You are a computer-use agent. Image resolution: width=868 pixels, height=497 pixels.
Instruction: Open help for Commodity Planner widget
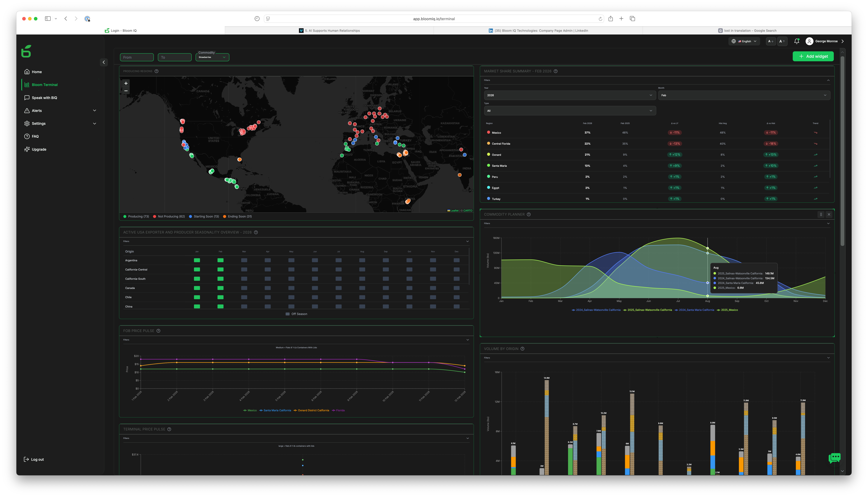point(529,214)
